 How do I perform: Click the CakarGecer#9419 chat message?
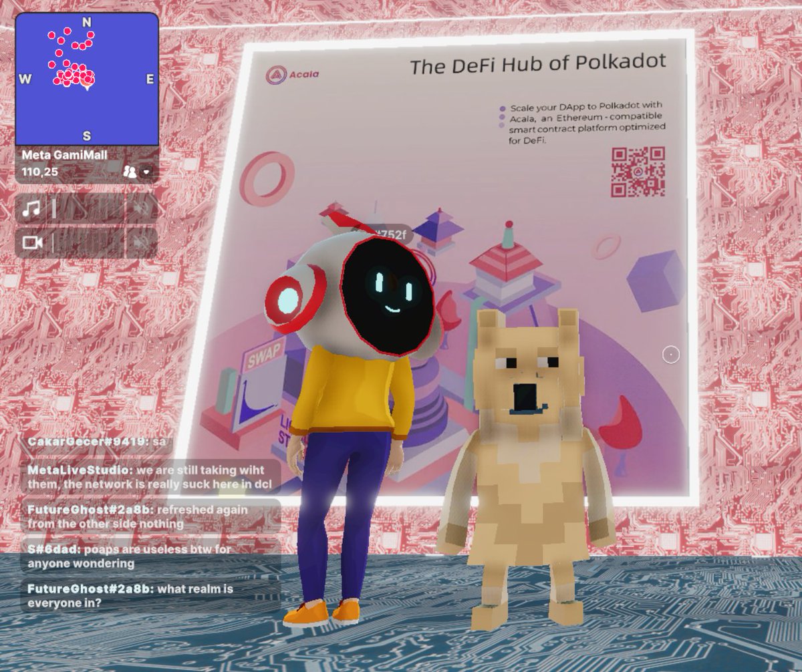click(97, 442)
